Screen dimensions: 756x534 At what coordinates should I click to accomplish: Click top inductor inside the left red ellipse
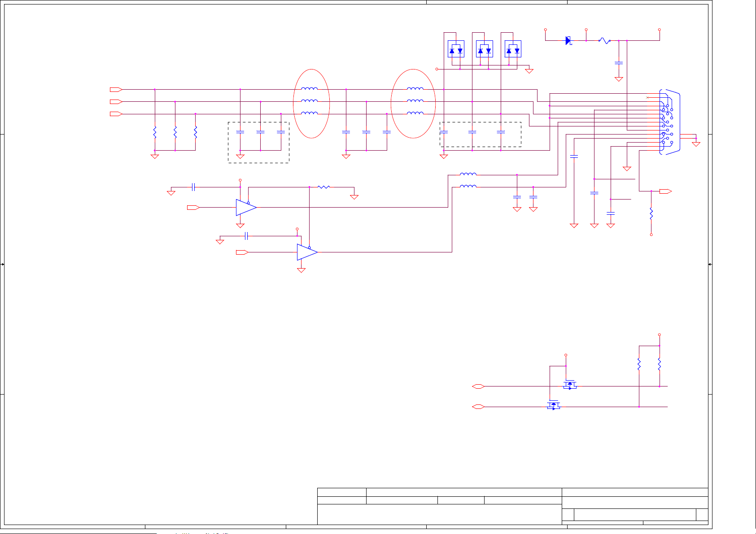310,89
